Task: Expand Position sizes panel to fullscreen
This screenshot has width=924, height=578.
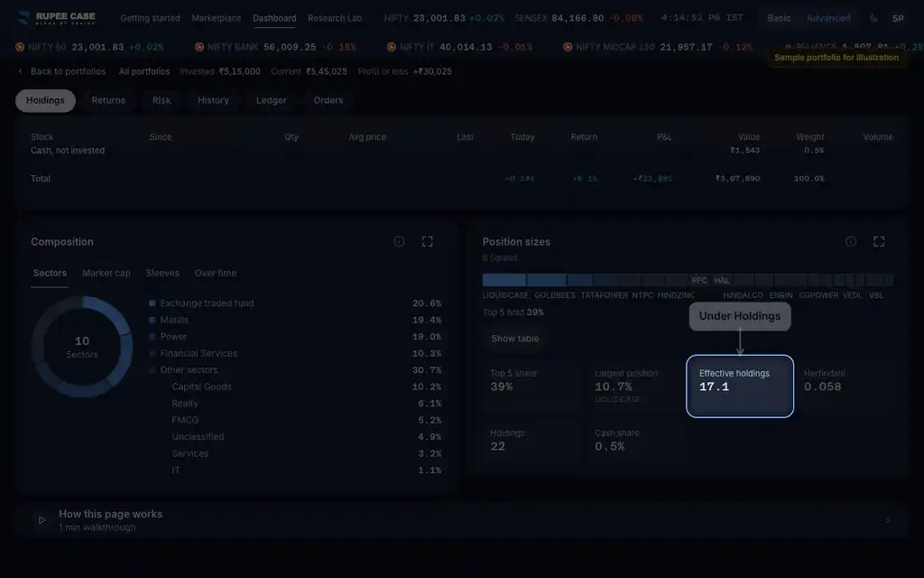Action: click(x=879, y=241)
